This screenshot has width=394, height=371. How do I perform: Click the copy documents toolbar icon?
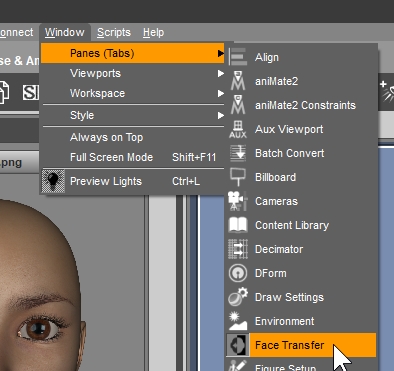[4, 92]
